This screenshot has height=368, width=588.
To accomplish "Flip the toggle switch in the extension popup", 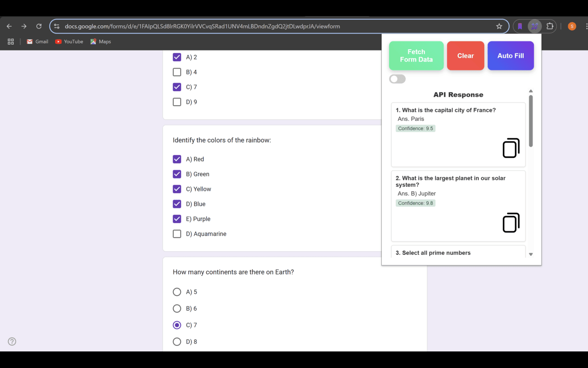I will [x=397, y=79].
